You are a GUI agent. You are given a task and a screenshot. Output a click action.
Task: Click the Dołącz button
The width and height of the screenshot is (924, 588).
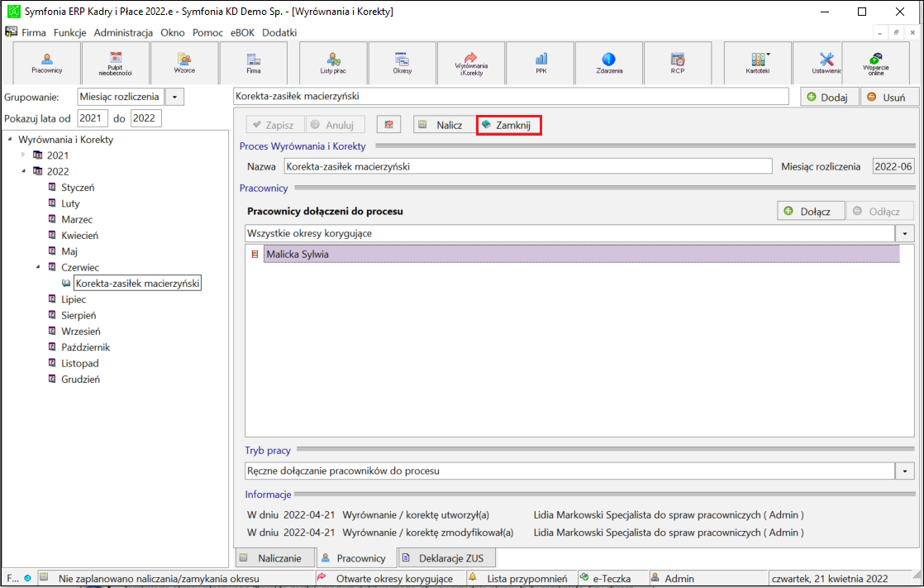click(811, 211)
